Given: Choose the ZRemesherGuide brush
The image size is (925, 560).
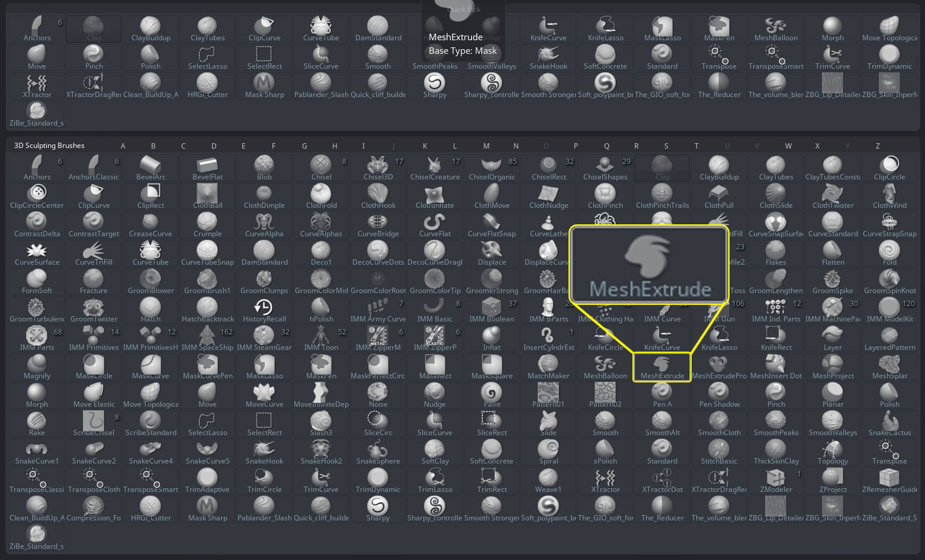Looking at the screenshot, I should coord(889,481).
